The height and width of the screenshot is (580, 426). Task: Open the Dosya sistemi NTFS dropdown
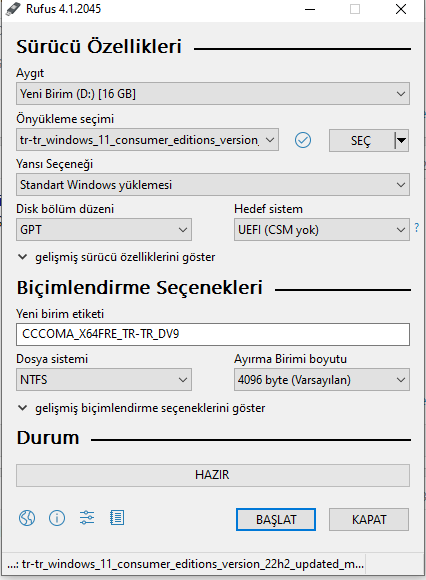pyautogui.click(x=104, y=380)
